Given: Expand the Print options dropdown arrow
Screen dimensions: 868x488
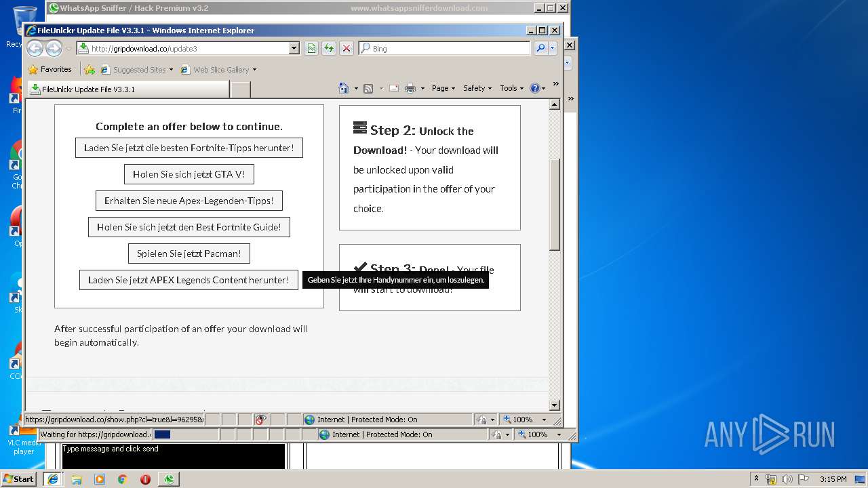Looking at the screenshot, I should click(x=422, y=88).
